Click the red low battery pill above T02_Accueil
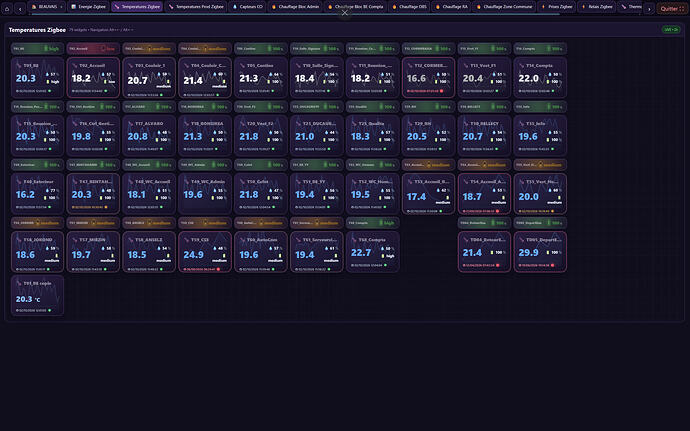The height and width of the screenshot is (431, 690). (93, 48)
